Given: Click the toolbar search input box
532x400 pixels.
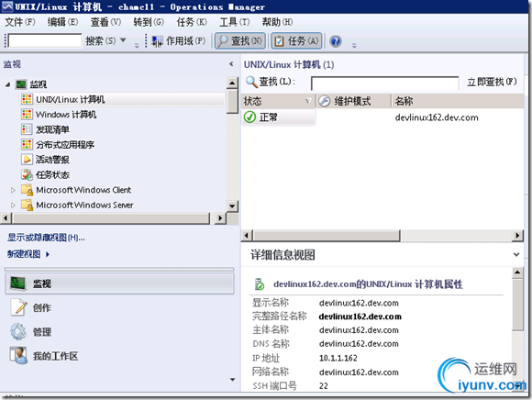Looking at the screenshot, I should tap(45, 40).
